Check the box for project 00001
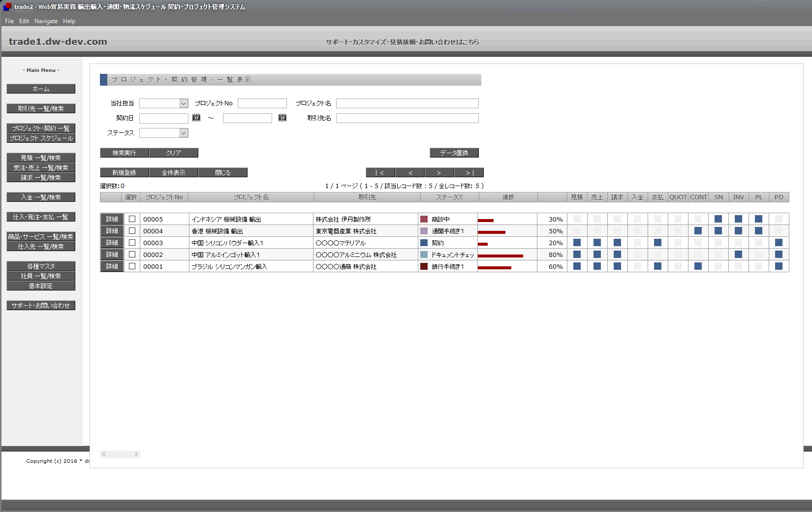The image size is (812, 512). (132, 266)
